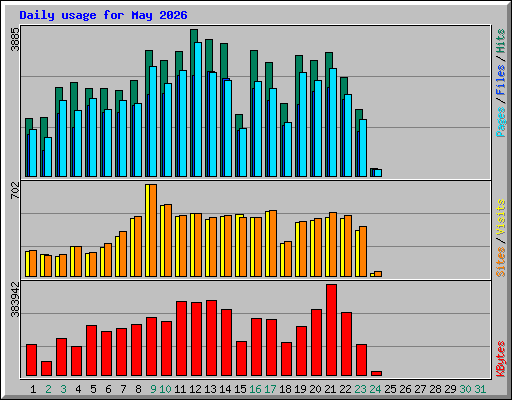The width and height of the screenshot is (512, 400).
Task: Click day label '28'
Action: [435, 389]
